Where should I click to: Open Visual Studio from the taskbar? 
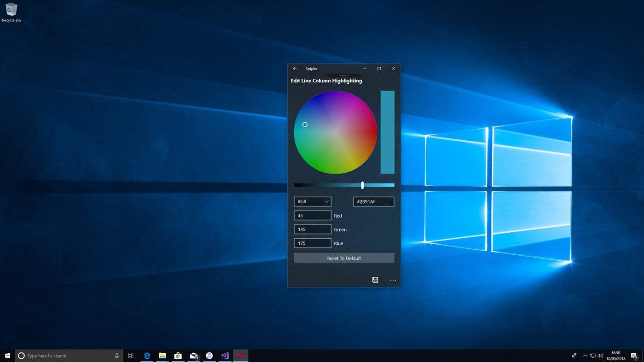click(225, 356)
